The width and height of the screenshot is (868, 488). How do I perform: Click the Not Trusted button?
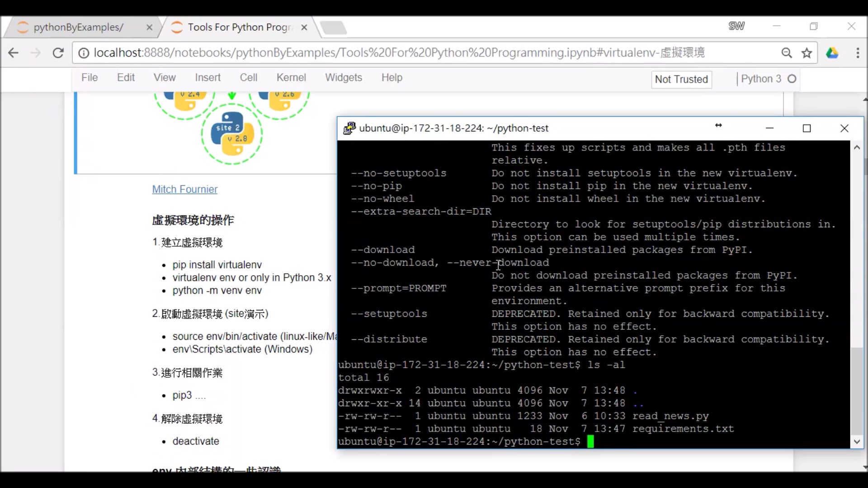pyautogui.click(x=681, y=79)
